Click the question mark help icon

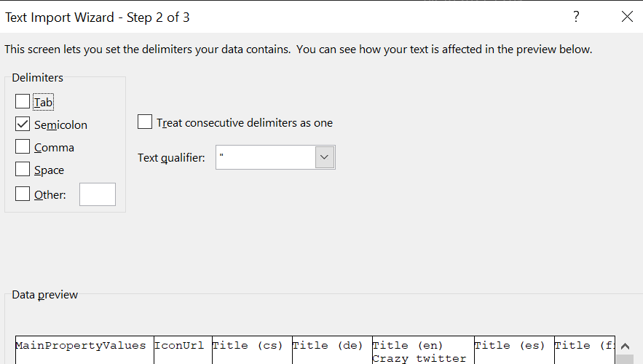(x=576, y=17)
